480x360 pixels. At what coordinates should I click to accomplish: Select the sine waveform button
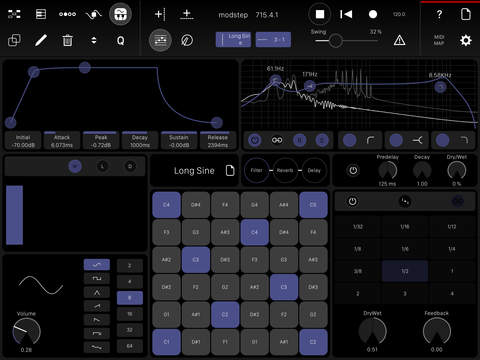(97, 265)
